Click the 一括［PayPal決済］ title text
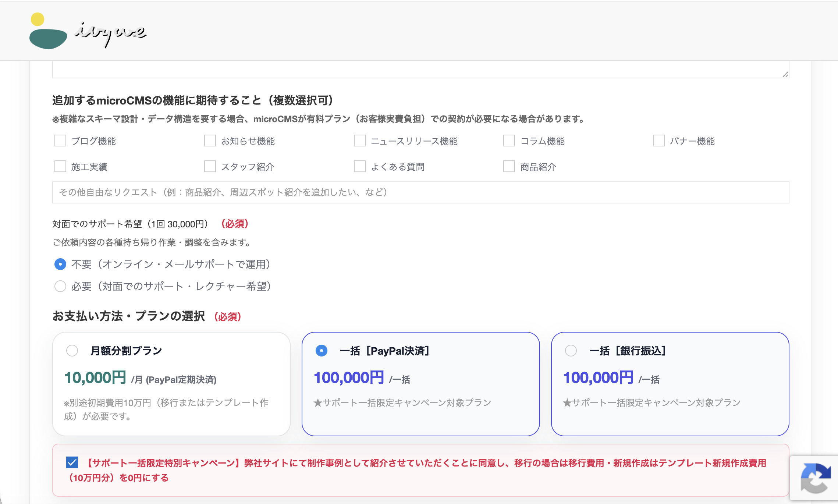The width and height of the screenshot is (838, 504). (385, 351)
